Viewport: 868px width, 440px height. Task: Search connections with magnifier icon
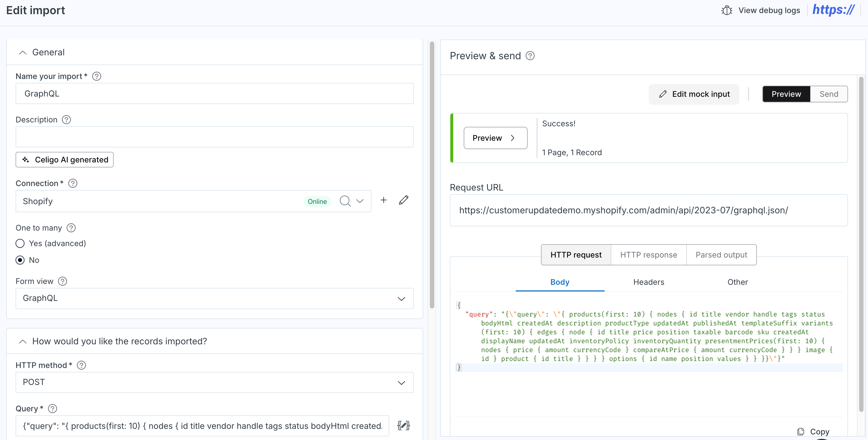(x=345, y=201)
